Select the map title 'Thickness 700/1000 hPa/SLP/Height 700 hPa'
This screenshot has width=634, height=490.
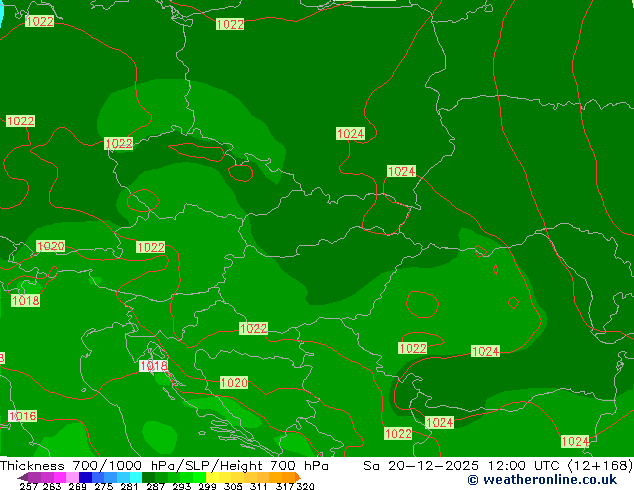click(164, 466)
